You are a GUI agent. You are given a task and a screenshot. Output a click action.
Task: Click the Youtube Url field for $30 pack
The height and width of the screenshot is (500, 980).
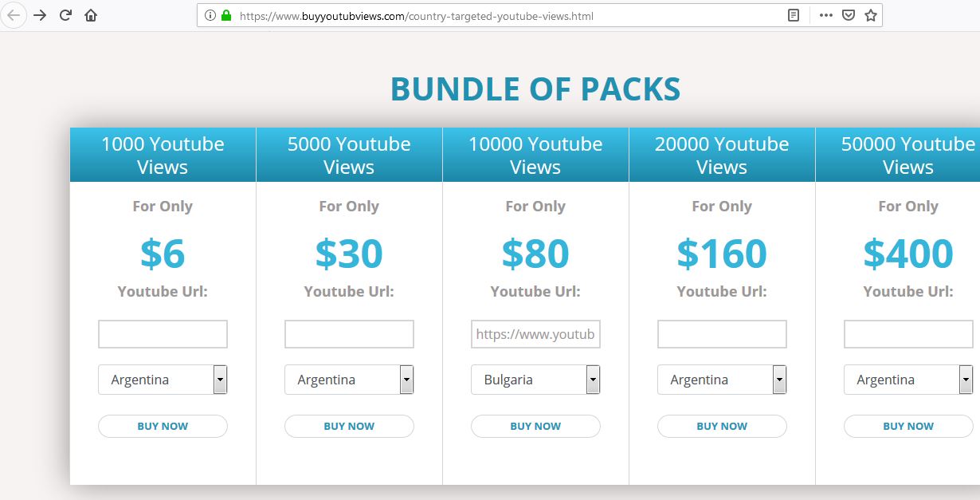pyautogui.click(x=349, y=334)
